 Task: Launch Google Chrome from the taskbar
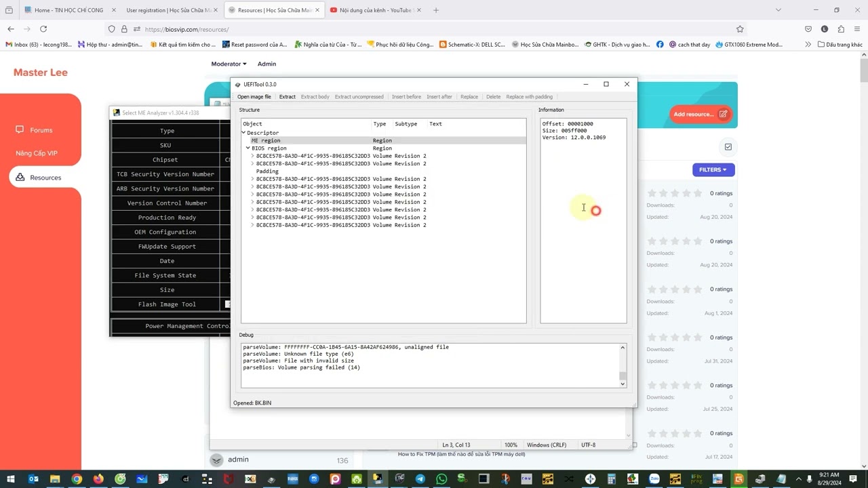click(77, 479)
